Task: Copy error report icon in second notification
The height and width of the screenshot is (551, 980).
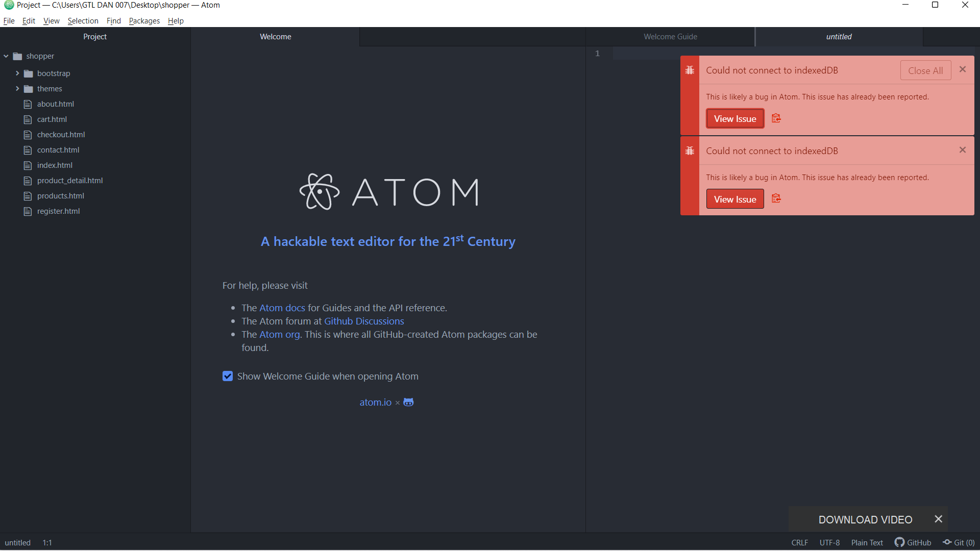Action: (776, 198)
